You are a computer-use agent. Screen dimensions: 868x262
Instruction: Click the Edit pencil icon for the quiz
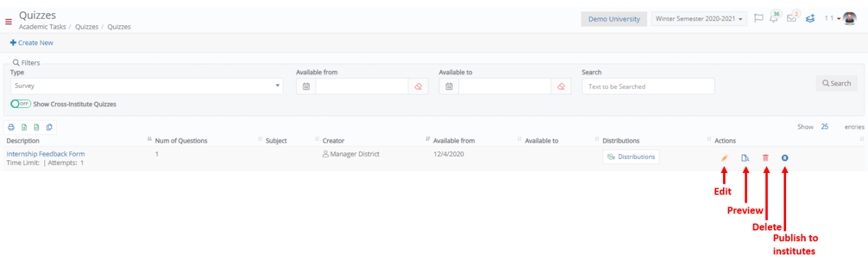(x=724, y=158)
